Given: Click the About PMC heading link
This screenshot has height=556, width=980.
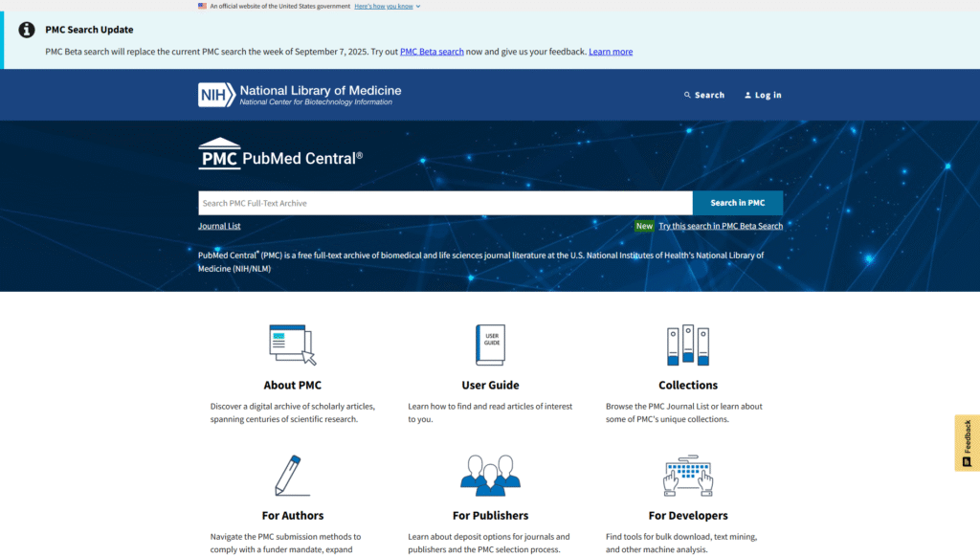Looking at the screenshot, I should point(292,386).
